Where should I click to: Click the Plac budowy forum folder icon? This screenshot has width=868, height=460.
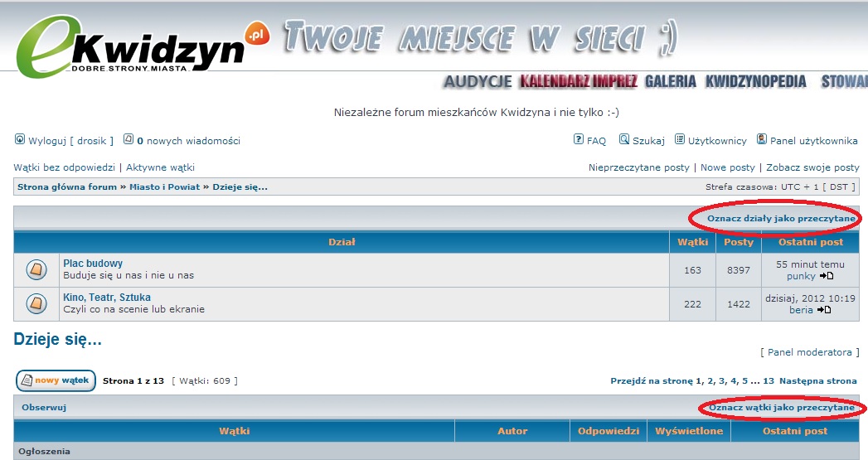click(36, 269)
